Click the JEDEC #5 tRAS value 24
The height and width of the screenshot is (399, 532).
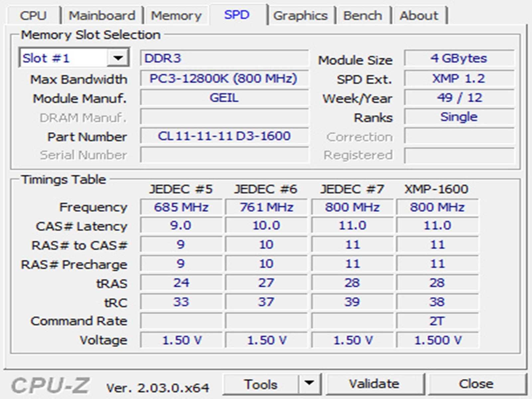[181, 283]
